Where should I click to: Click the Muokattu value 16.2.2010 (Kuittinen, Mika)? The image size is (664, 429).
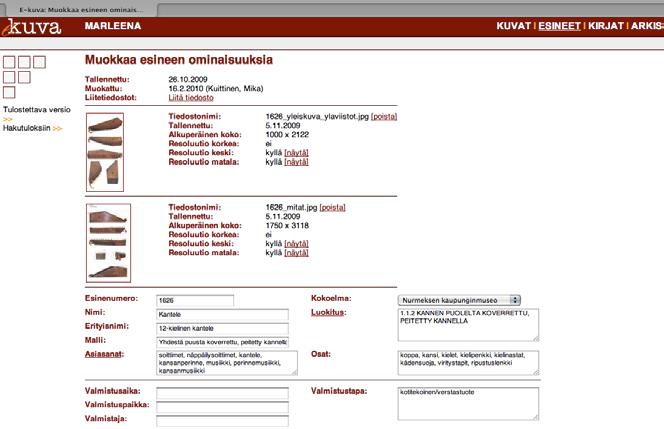click(216, 89)
